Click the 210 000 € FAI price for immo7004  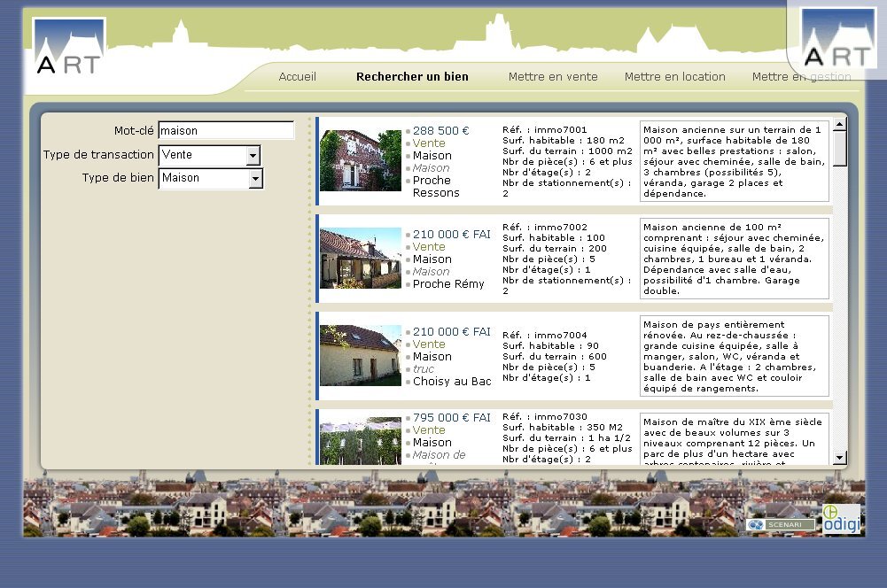click(x=451, y=331)
